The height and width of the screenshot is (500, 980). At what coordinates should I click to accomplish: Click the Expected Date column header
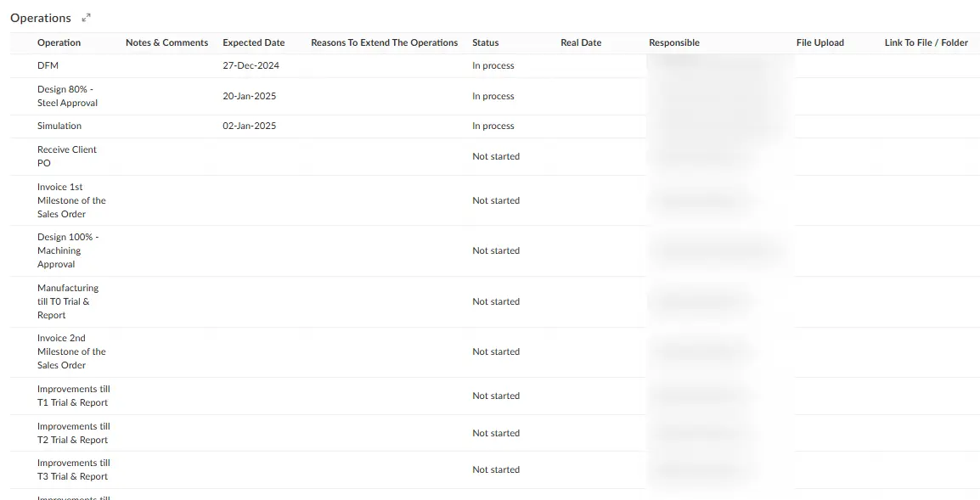254,42
